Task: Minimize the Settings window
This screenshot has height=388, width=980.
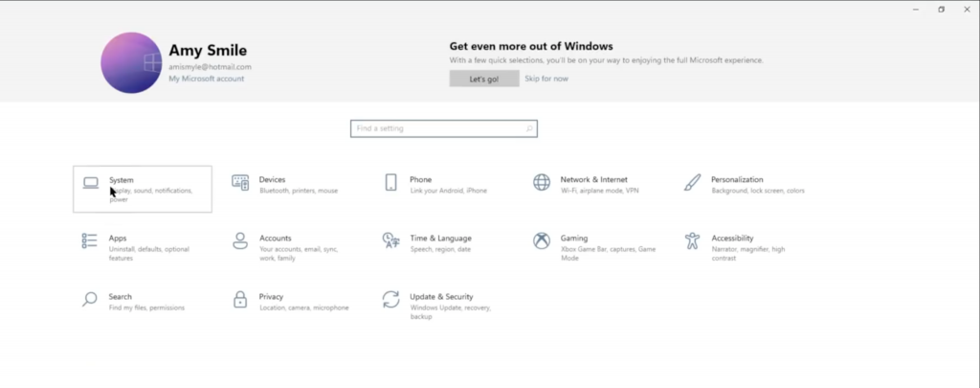Action: (916, 10)
